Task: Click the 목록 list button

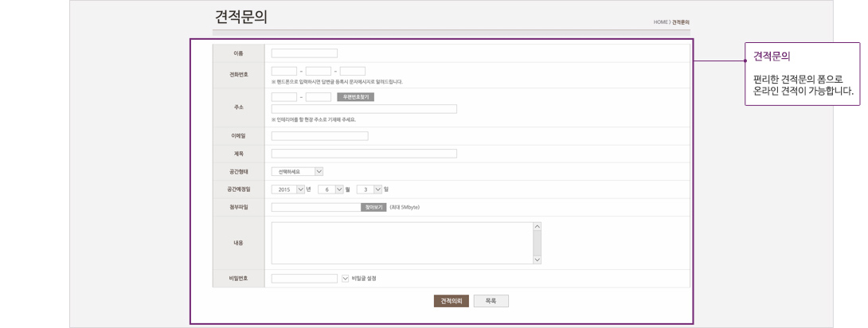Action: click(x=491, y=301)
